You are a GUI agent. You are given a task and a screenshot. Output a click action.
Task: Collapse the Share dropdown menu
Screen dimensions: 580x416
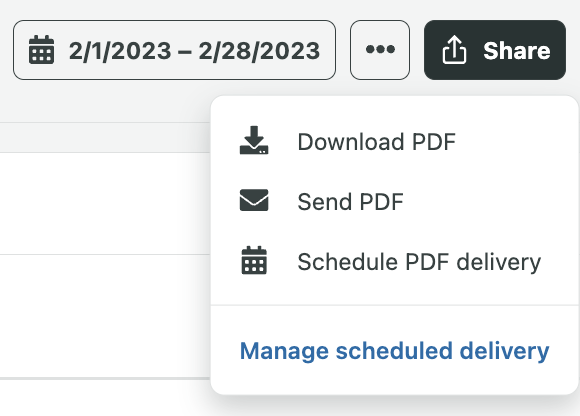[495, 50]
